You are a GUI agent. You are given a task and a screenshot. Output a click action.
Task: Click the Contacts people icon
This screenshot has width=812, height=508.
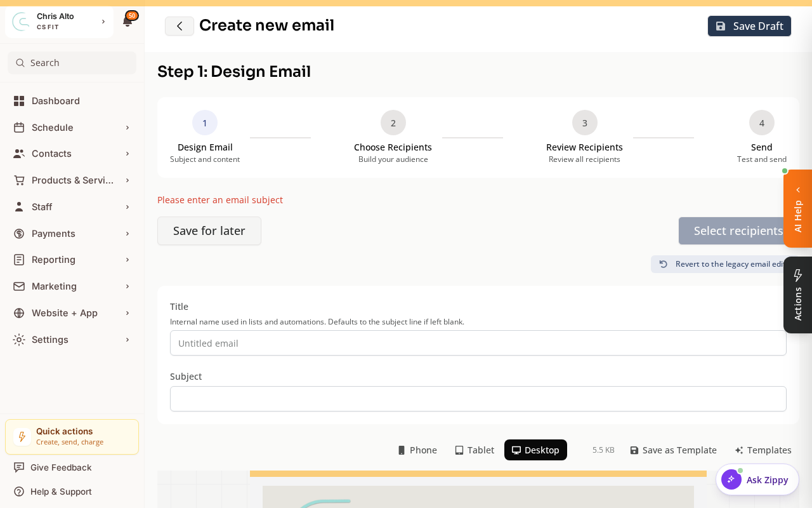coord(19,154)
